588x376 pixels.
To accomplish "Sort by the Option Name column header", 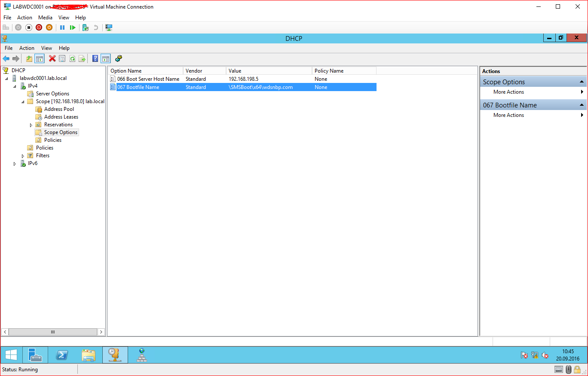I will 146,71.
